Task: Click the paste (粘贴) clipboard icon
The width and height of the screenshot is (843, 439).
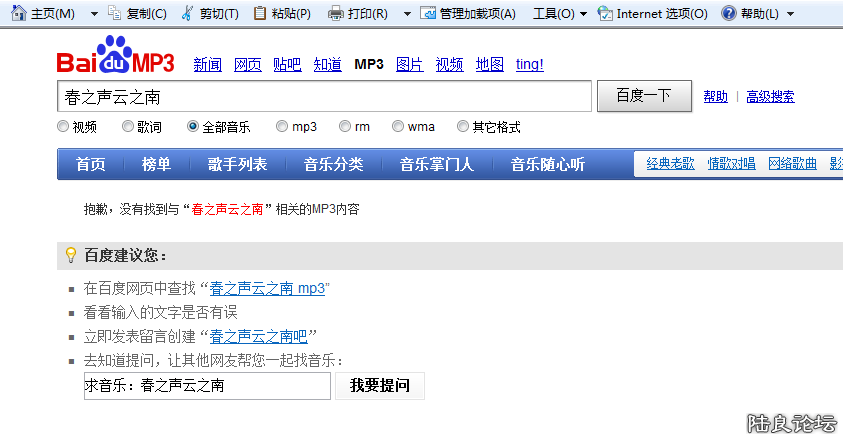Action: click(x=260, y=13)
